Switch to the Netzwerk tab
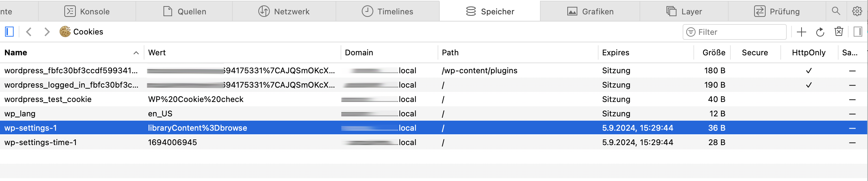Viewport: 868px width, 181px height. coord(284,11)
